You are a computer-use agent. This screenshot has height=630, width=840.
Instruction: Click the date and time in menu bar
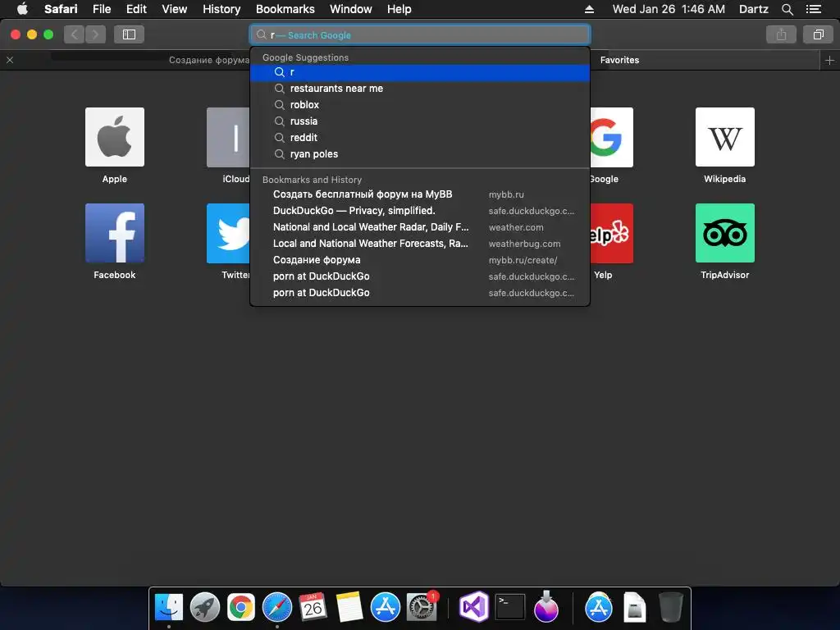(x=669, y=9)
